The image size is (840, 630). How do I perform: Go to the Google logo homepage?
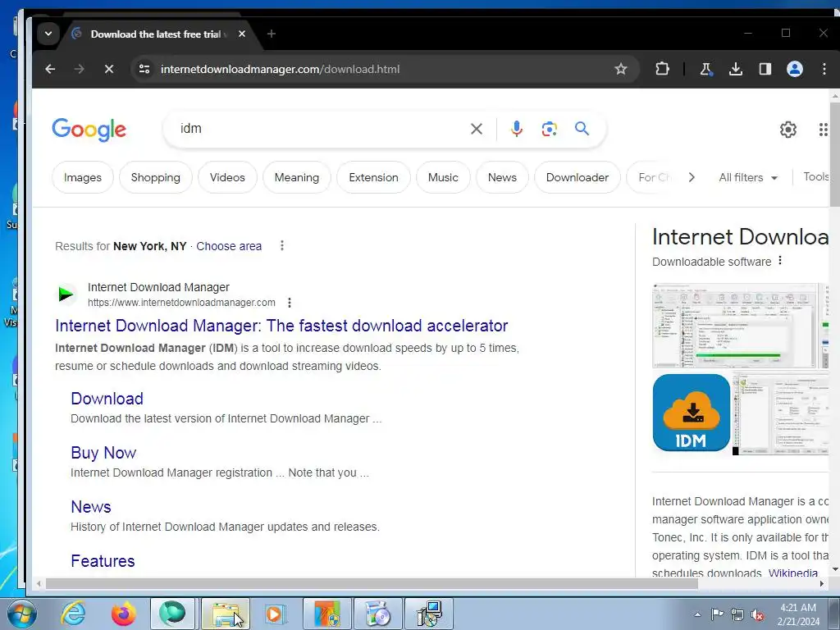(x=89, y=130)
